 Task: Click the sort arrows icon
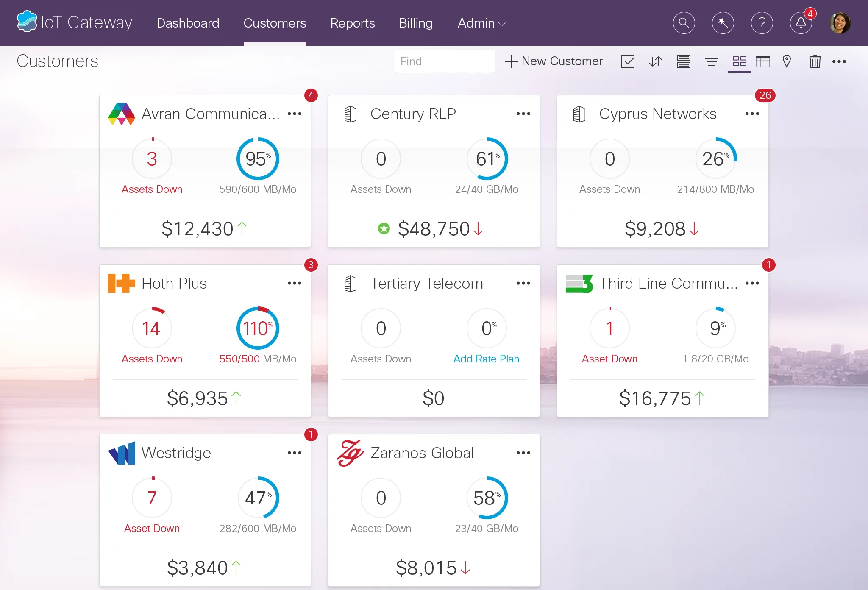tap(656, 61)
